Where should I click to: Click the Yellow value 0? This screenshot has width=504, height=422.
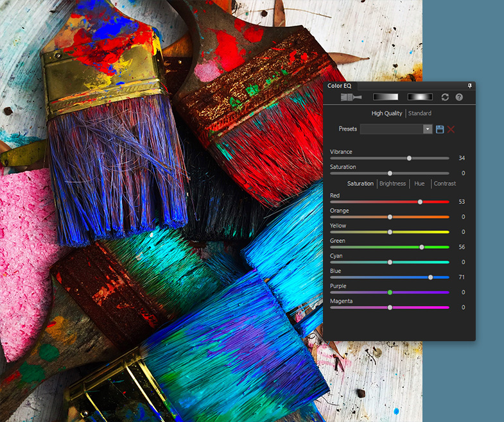(x=463, y=232)
